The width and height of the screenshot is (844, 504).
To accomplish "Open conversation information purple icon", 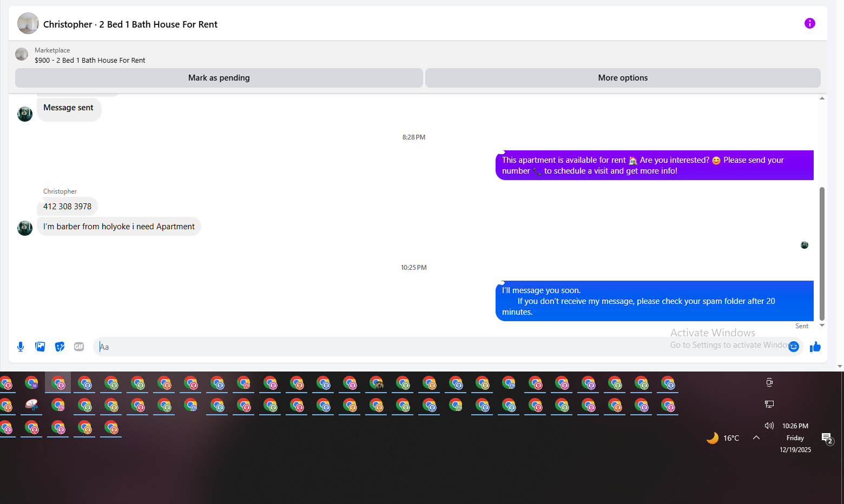I will (810, 23).
